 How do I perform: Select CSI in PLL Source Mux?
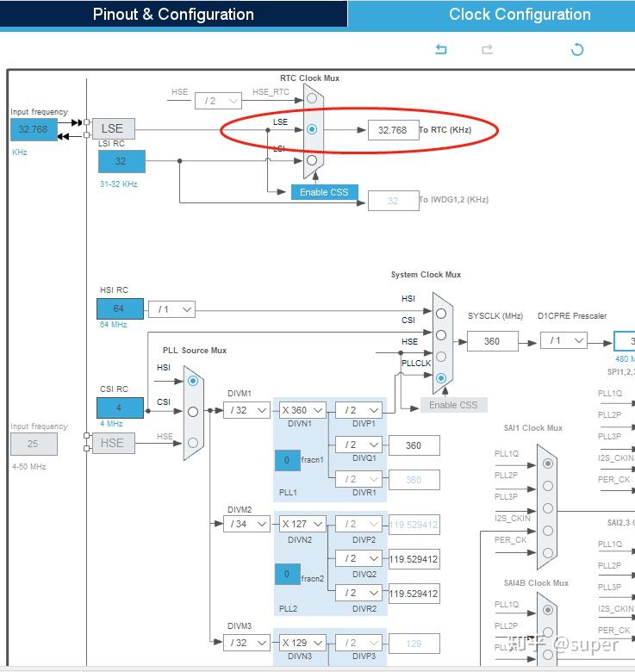pos(193,412)
